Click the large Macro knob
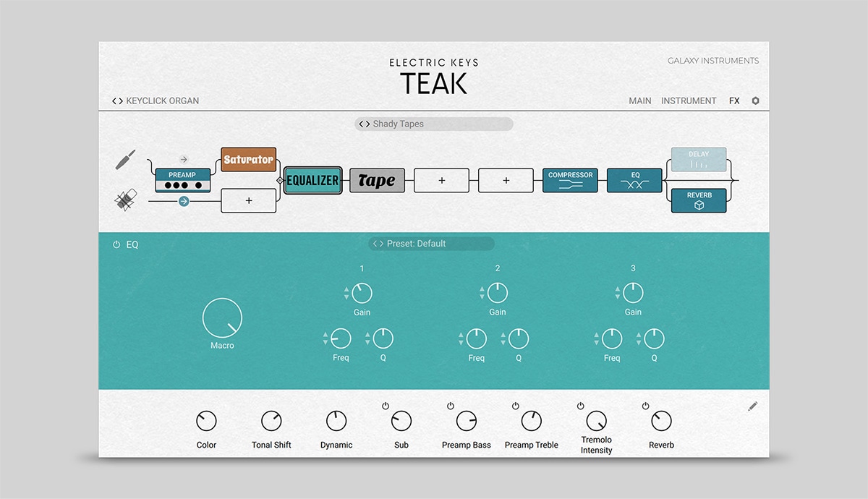Image resolution: width=868 pixels, height=499 pixels. [x=222, y=317]
